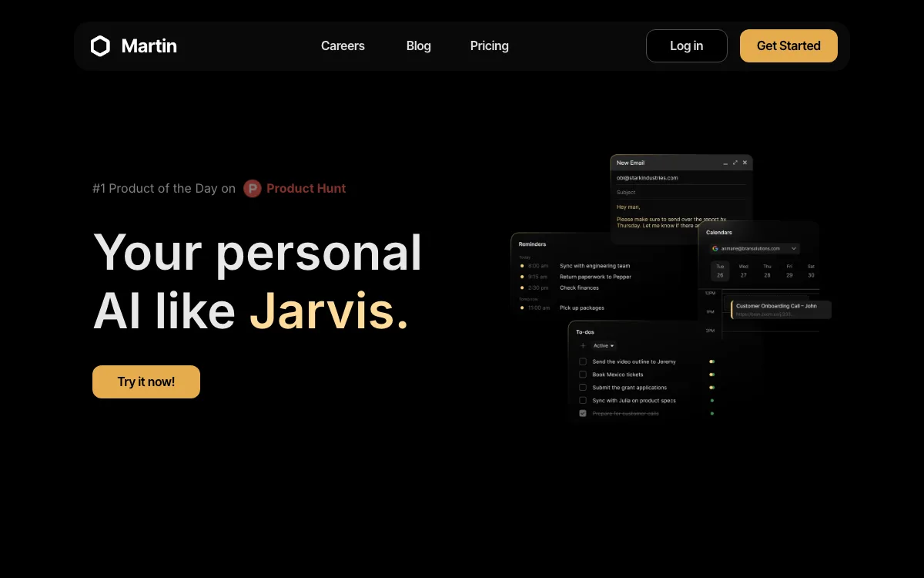This screenshot has height=578, width=924.
Task: Select Thu 28 in the calendar
Action: (x=767, y=271)
